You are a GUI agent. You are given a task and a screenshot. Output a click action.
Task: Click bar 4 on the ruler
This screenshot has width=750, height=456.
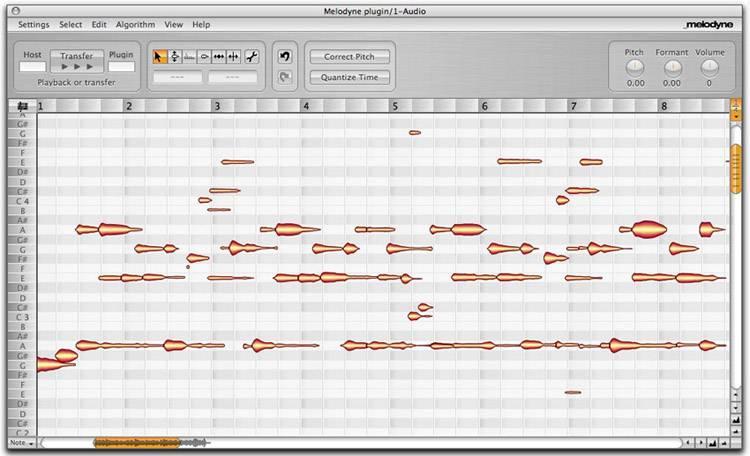tap(306, 106)
